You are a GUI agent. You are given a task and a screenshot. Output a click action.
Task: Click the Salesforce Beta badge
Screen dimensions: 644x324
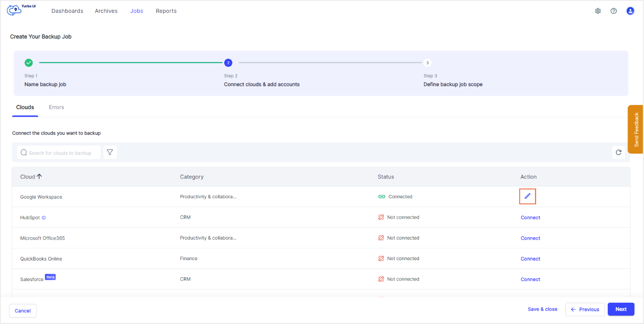[50, 277]
